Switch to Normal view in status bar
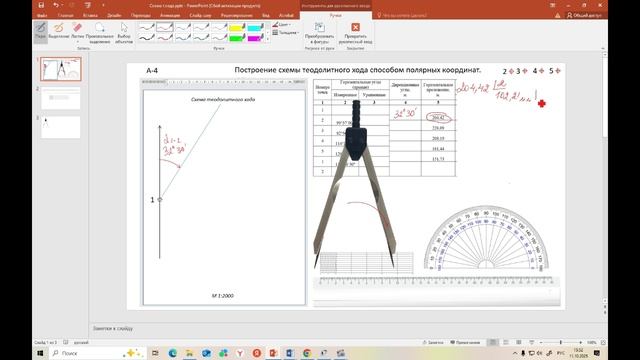The image size is (640, 360). (x=493, y=342)
